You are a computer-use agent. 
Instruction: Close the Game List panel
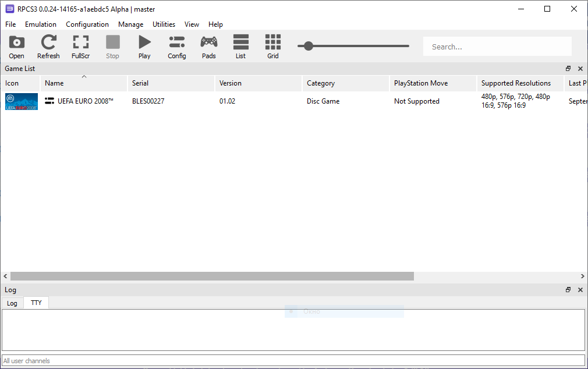point(580,69)
